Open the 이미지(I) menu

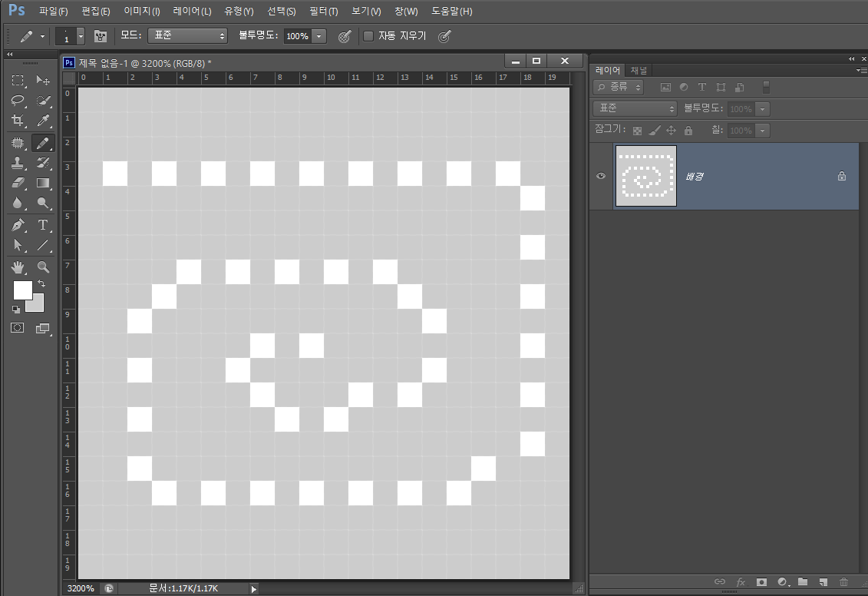[142, 11]
